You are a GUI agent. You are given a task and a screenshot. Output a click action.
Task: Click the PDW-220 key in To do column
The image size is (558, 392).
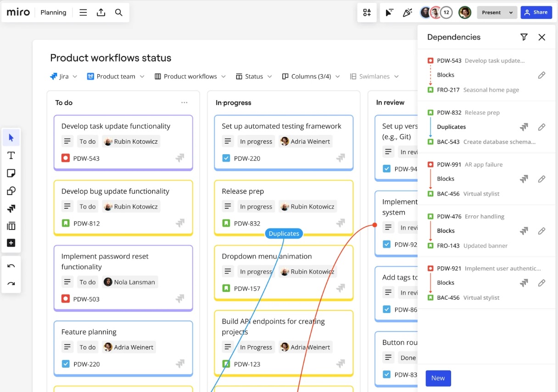pos(86,364)
